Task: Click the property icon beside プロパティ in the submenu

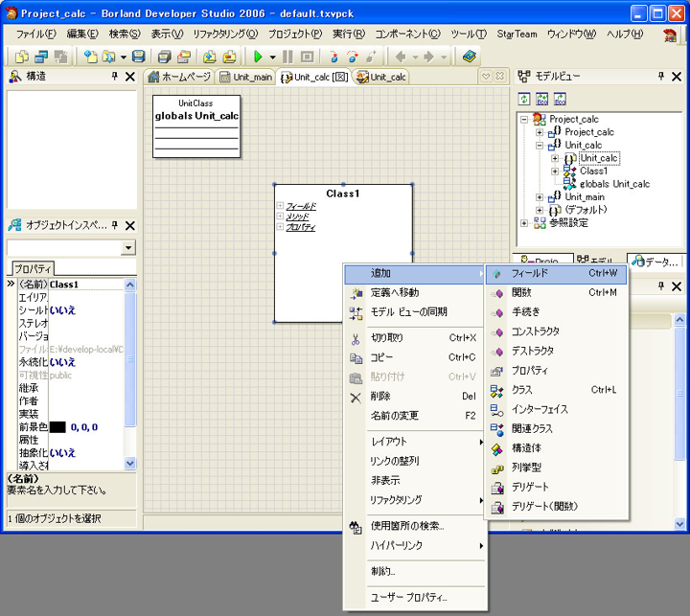Action: (496, 372)
